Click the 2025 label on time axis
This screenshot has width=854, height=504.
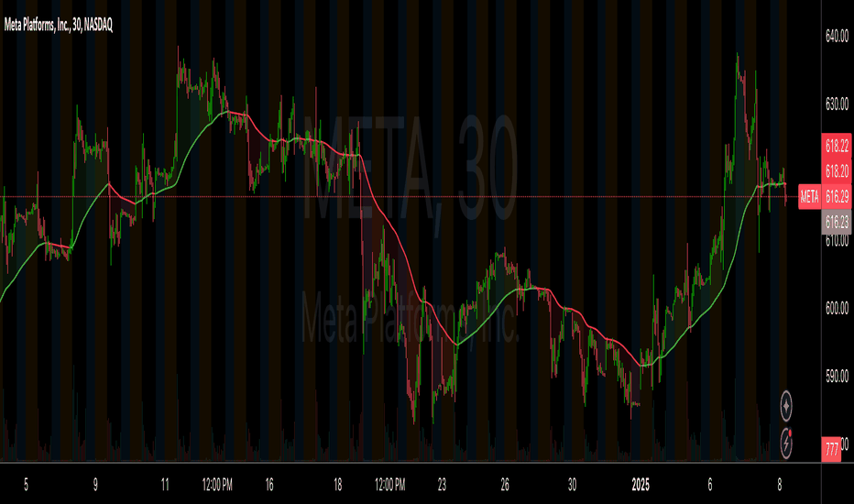pos(640,485)
